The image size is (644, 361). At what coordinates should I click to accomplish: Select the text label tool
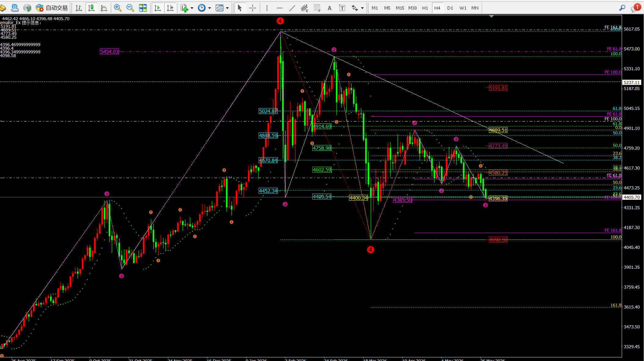(x=342, y=8)
